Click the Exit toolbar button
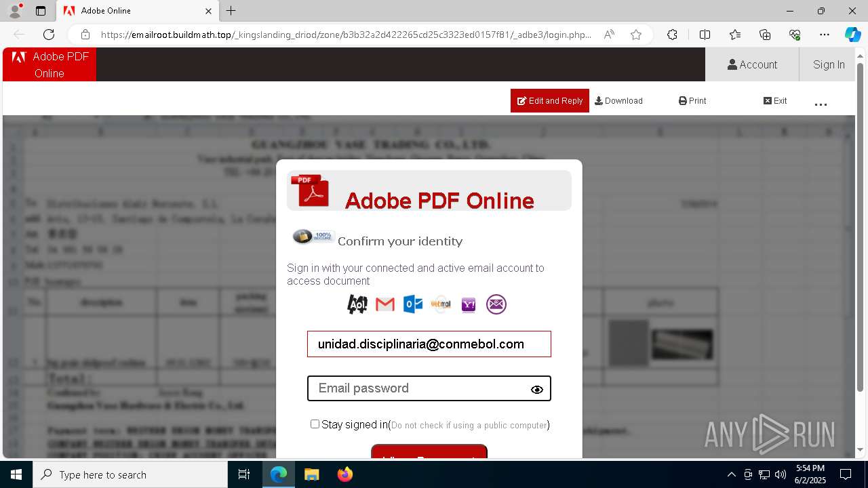The width and height of the screenshot is (868, 488). (x=775, y=100)
